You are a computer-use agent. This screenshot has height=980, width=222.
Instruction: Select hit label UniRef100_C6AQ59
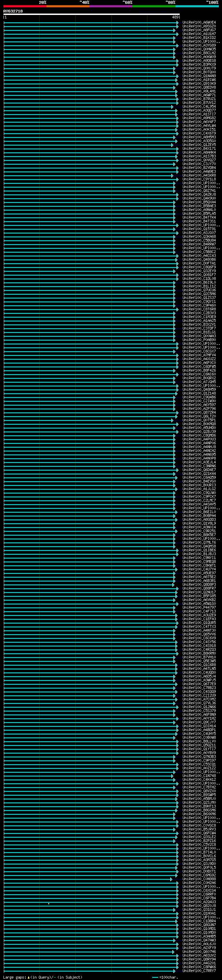[199, 477]
